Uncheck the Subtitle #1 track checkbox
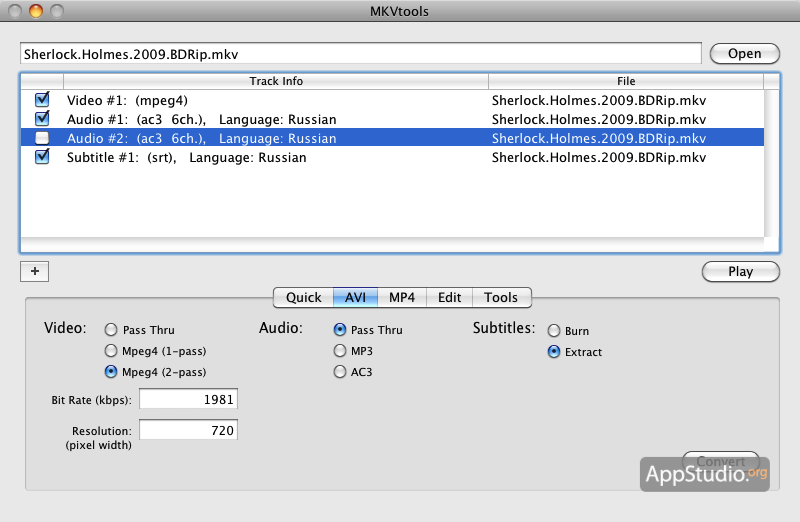 point(42,156)
